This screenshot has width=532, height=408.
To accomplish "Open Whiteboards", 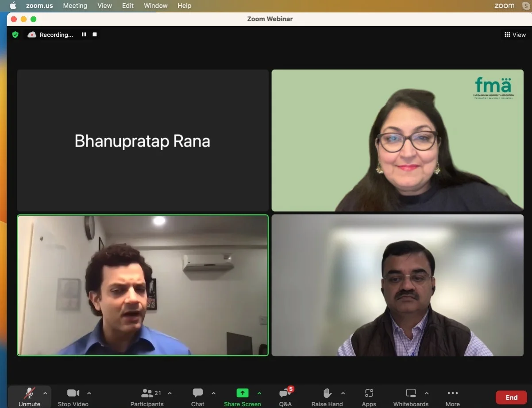I will [x=411, y=397].
